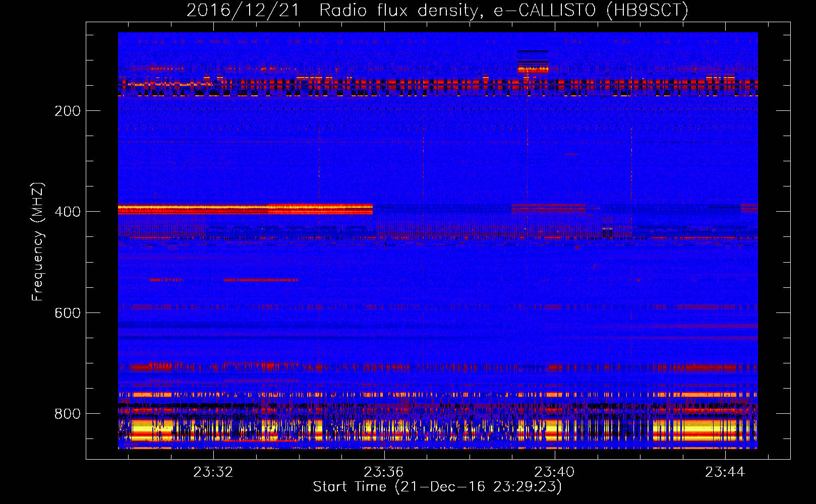
Task: Click the 23:44 time tick label
Action: click(x=725, y=472)
